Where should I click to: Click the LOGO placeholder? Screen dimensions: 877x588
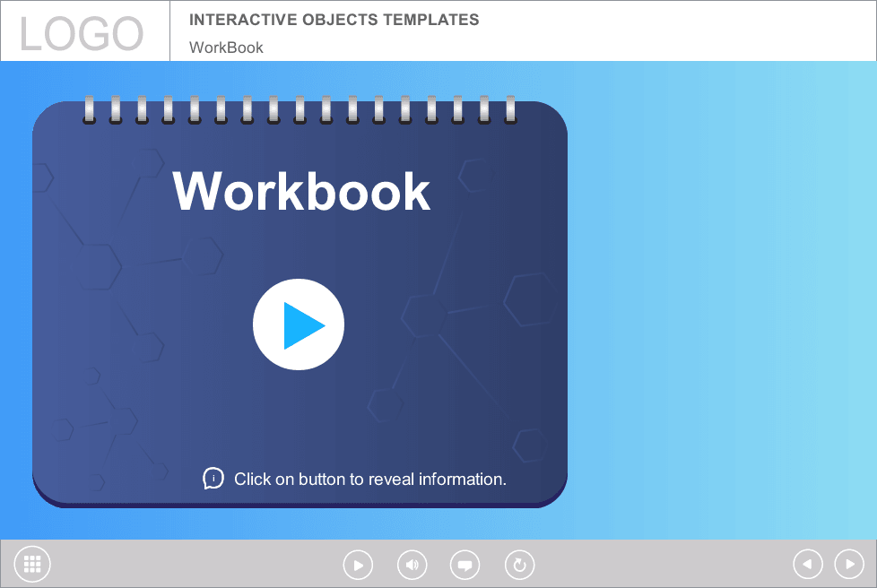[x=82, y=33]
